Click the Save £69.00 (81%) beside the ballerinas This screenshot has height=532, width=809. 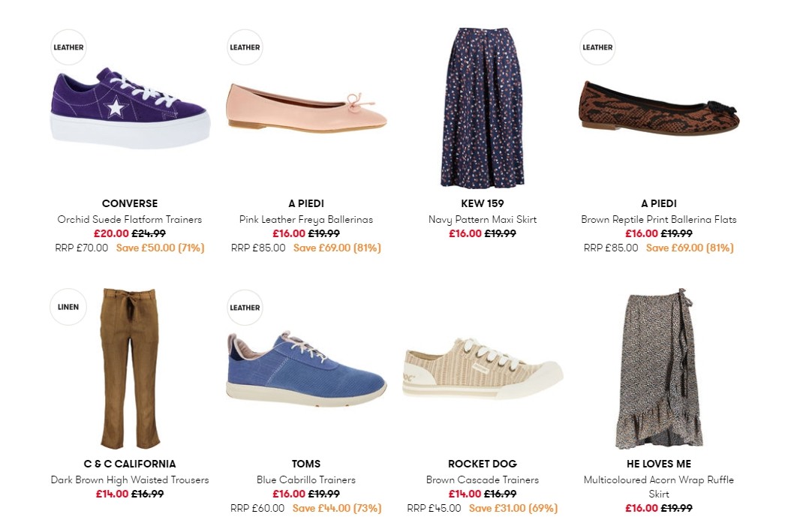[338, 248]
